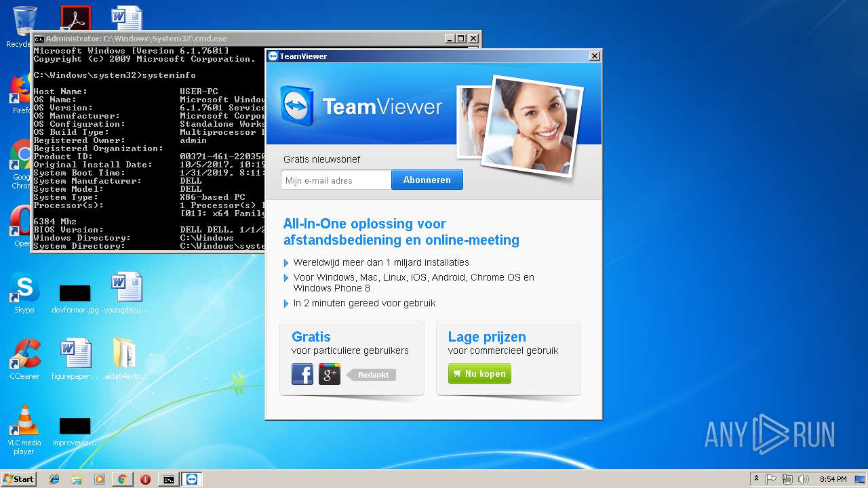Open Windows Explorer from taskbar
The height and width of the screenshot is (488, 868).
click(x=77, y=479)
